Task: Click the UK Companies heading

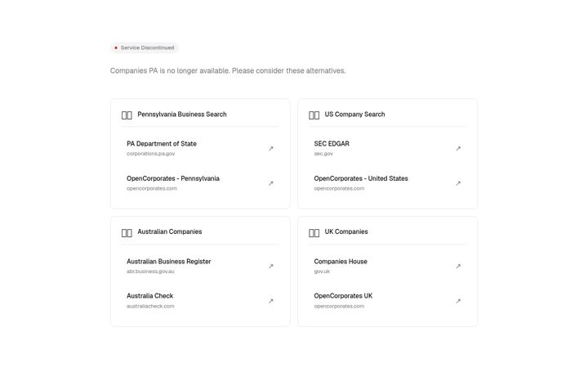Action: [346, 231]
